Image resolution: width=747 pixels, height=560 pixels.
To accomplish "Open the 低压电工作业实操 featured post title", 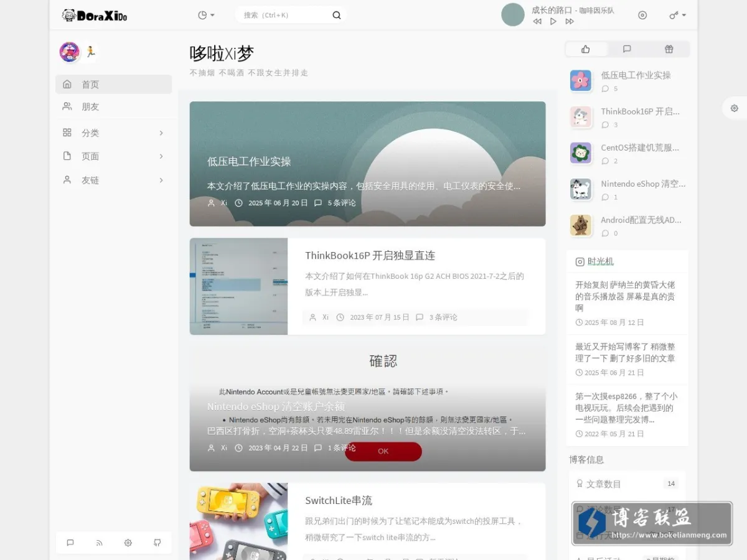I will pyautogui.click(x=249, y=161).
